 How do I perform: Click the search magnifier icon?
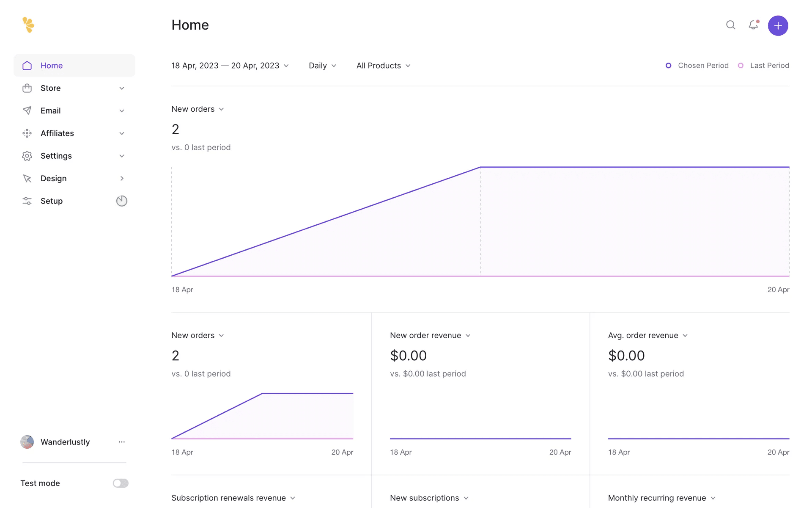click(x=730, y=25)
